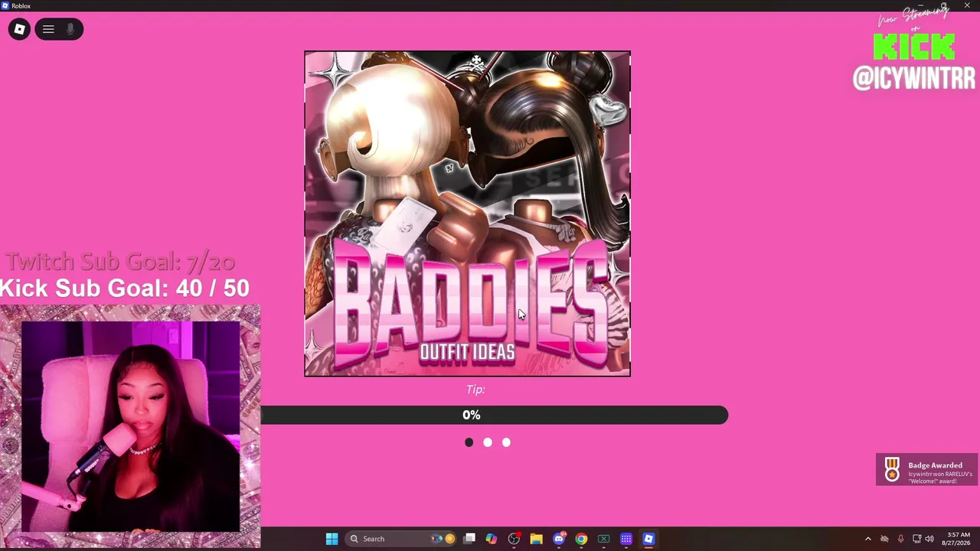Switch to OBS Studio in taskbar
980x551 pixels.
click(x=514, y=539)
